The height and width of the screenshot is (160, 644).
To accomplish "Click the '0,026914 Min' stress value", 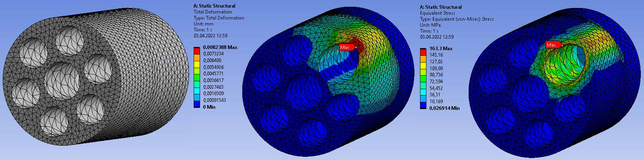I will click(444, 108).
